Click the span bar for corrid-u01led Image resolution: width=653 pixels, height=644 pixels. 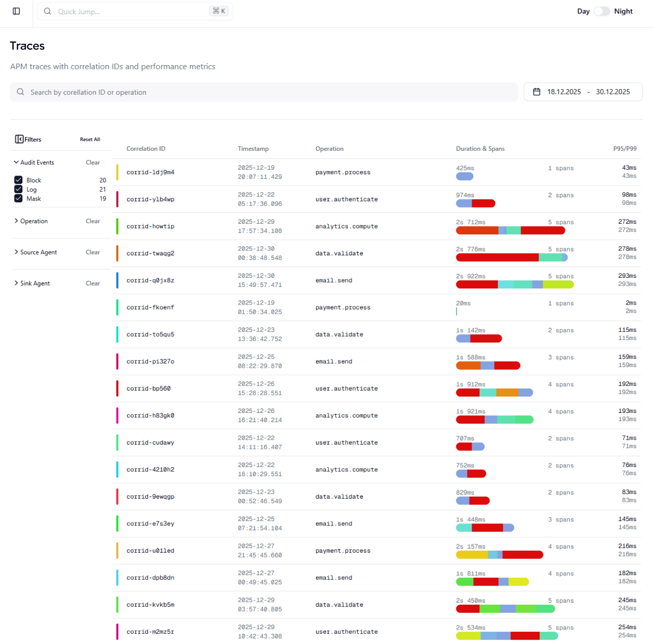[x=499, y=555]
